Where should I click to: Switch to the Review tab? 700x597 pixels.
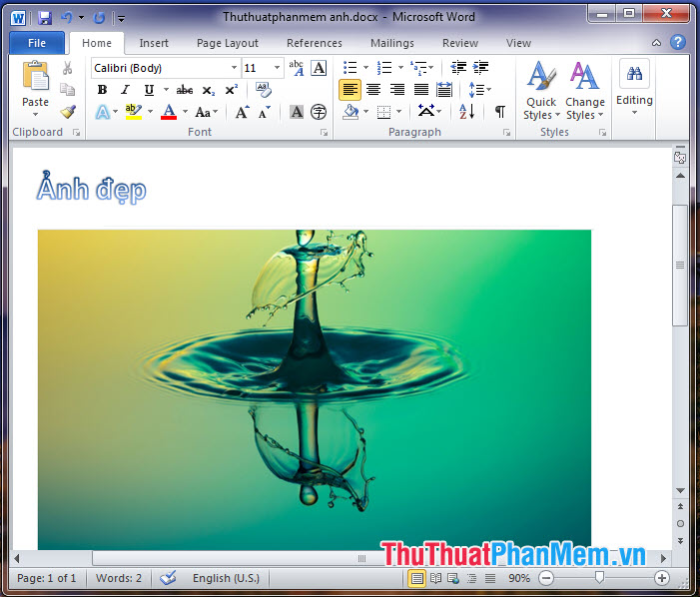459,43
